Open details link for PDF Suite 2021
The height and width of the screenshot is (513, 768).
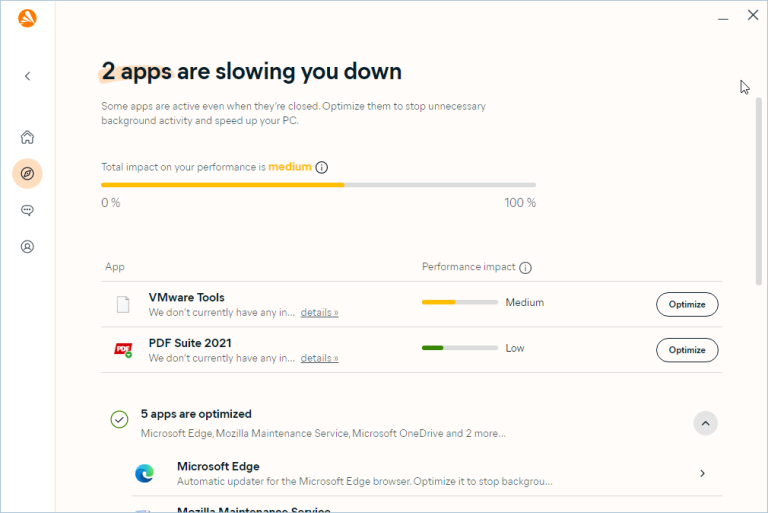[x=319, y=358]
